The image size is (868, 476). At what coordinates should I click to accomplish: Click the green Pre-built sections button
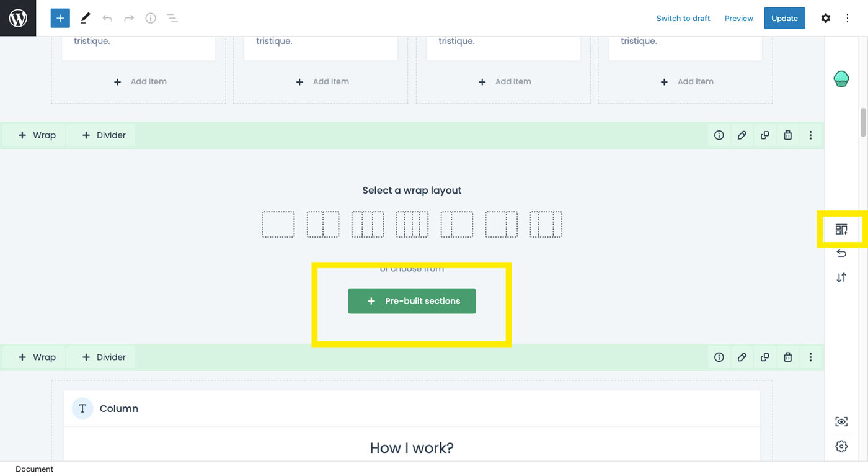412,301
